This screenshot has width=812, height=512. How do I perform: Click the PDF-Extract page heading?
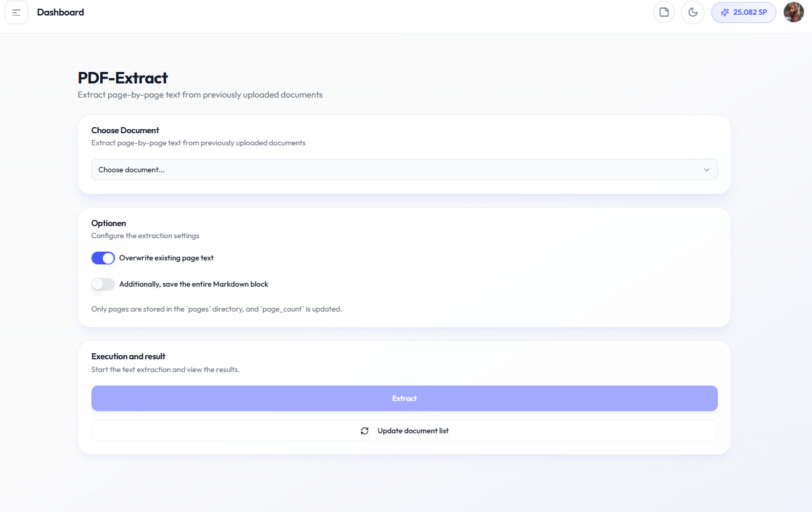click(x=123, y=78)
